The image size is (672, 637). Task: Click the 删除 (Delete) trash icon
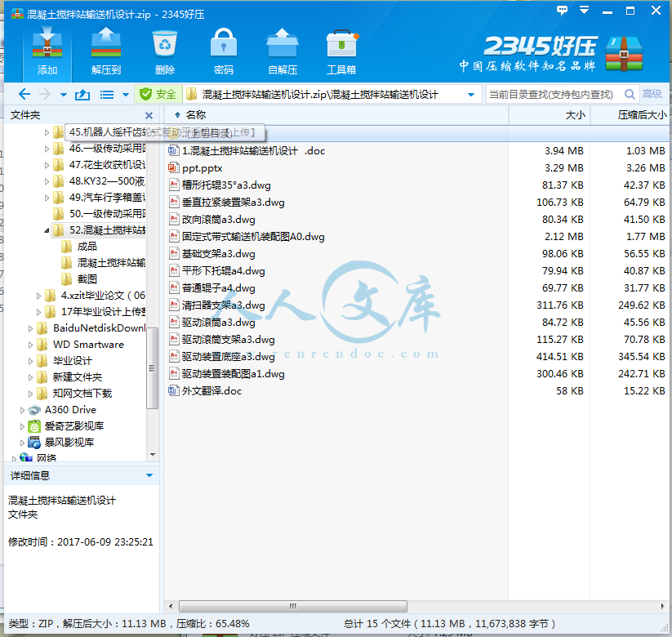pyautogui.click(x=165, y=51)
